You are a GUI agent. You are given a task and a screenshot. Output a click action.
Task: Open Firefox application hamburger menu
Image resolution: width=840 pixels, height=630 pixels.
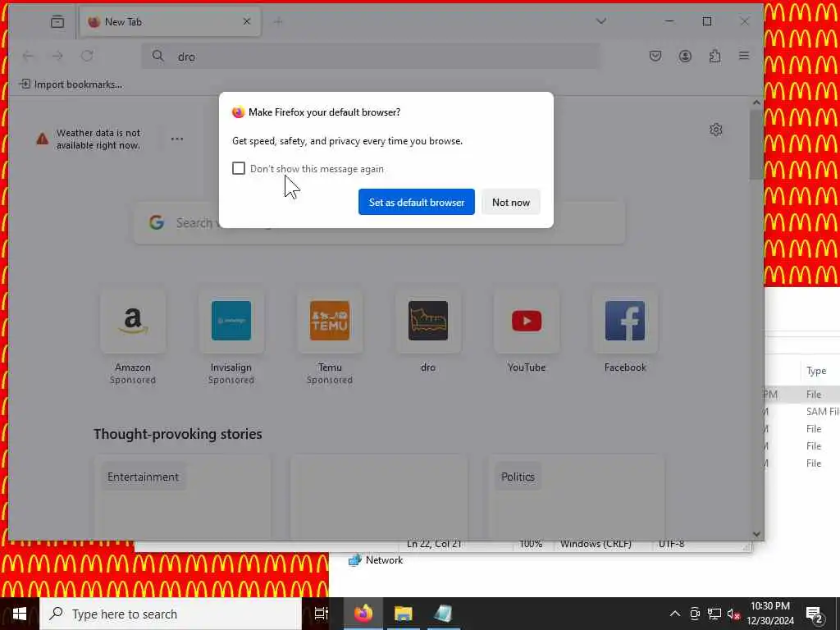[x=744, y=56]
